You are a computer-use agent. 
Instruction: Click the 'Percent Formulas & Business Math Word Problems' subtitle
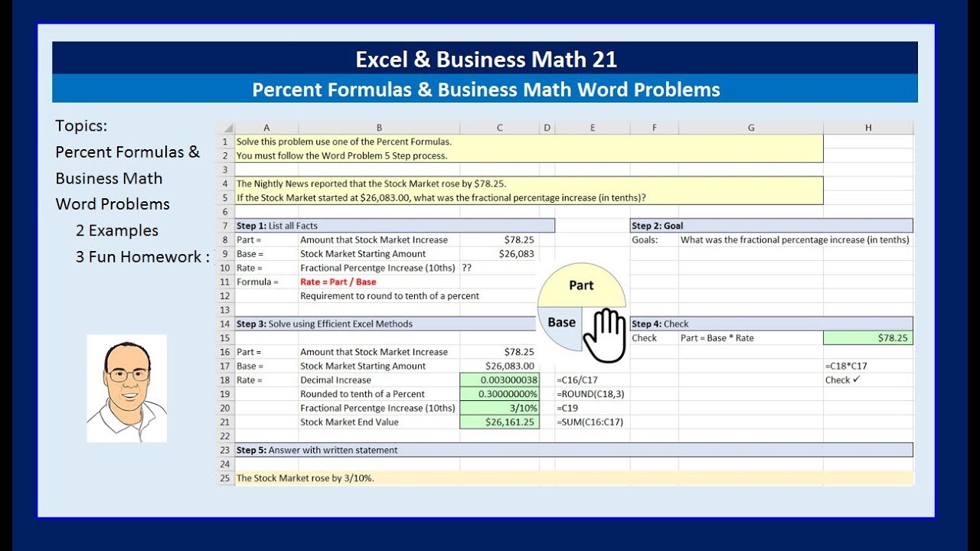[485, 89]
